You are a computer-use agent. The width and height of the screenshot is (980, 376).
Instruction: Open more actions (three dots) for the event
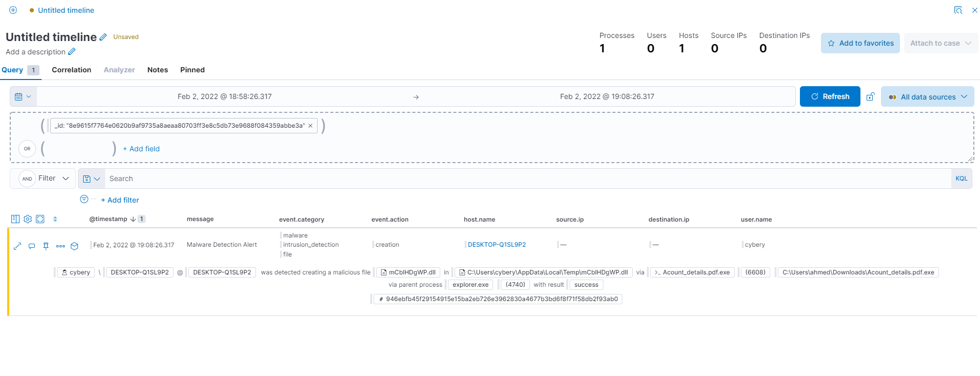pyautogui.click(x=61, y=246)
